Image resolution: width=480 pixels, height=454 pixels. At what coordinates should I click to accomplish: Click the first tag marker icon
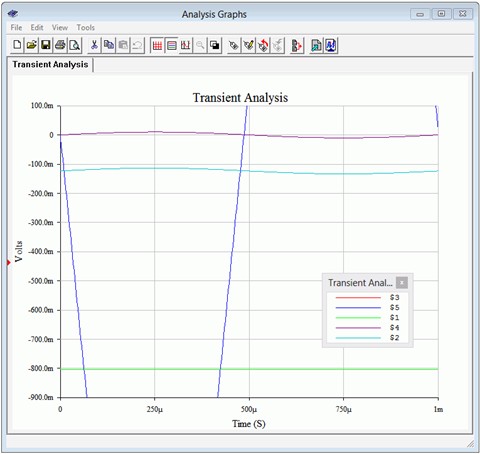click(x=234, y=45)
